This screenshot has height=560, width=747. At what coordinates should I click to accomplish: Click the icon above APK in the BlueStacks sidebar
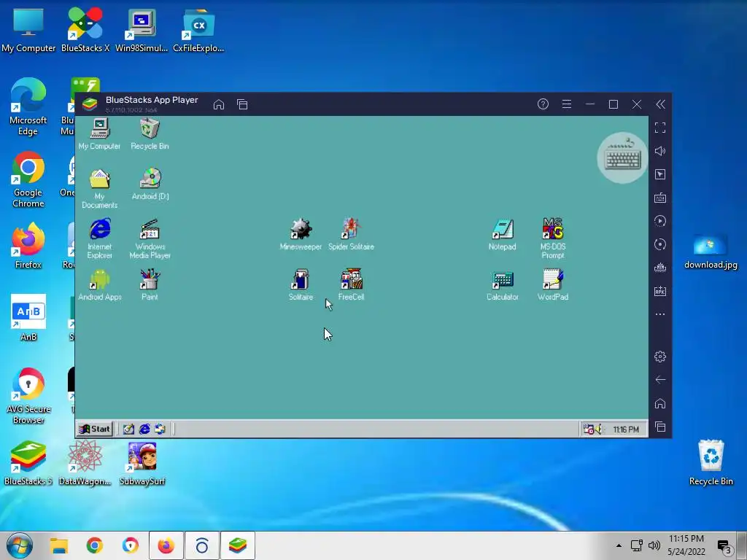coord(659,268)
